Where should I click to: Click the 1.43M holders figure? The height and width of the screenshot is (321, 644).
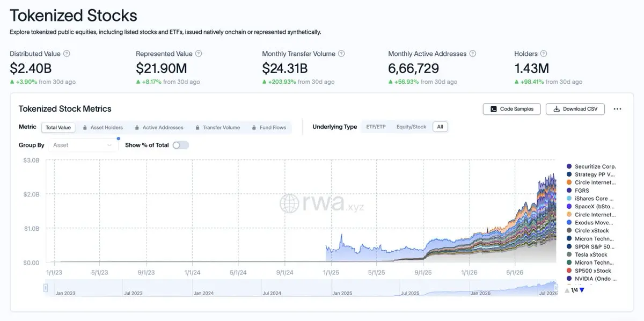(531, 68)
